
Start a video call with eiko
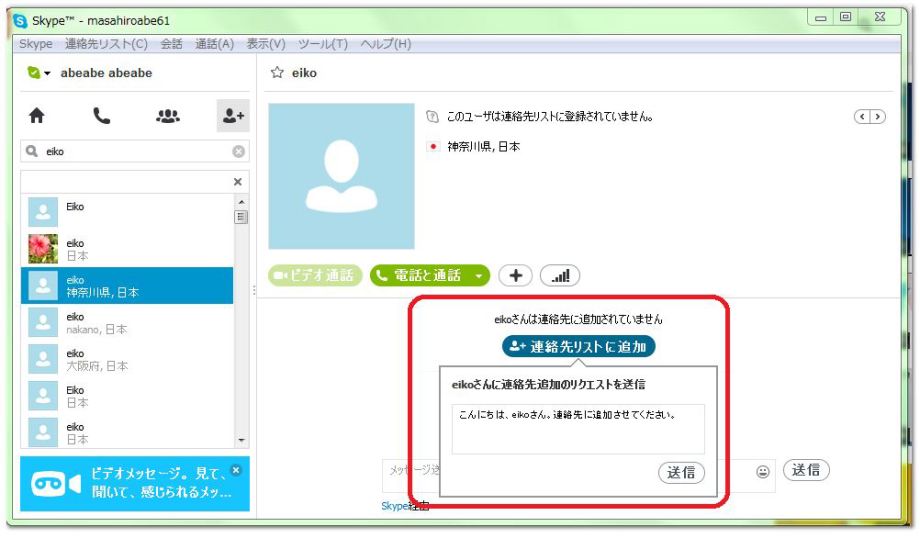click(x=315, y=276)
